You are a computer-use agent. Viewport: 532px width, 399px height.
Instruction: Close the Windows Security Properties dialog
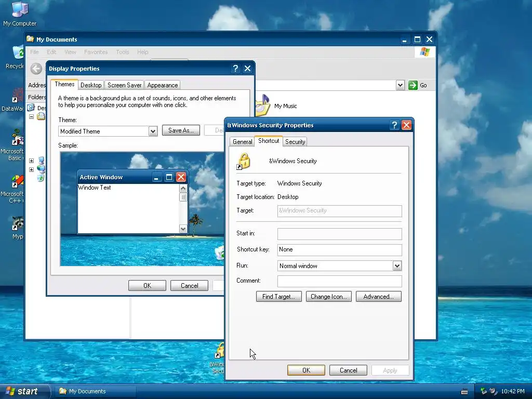pyautogui.click(x=406, y=125)
